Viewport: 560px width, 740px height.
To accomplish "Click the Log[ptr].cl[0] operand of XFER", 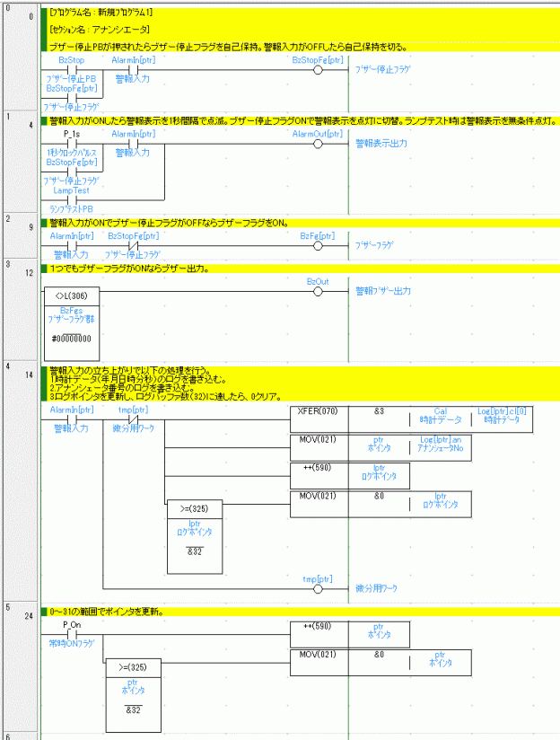I will [x=502, y=416].
